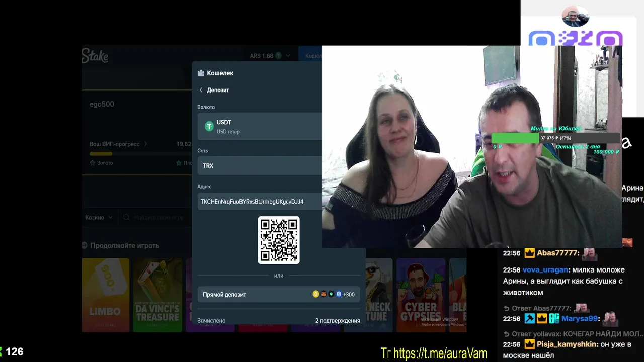
Task: Click the VIP progress bar
Action: (140, 153)
